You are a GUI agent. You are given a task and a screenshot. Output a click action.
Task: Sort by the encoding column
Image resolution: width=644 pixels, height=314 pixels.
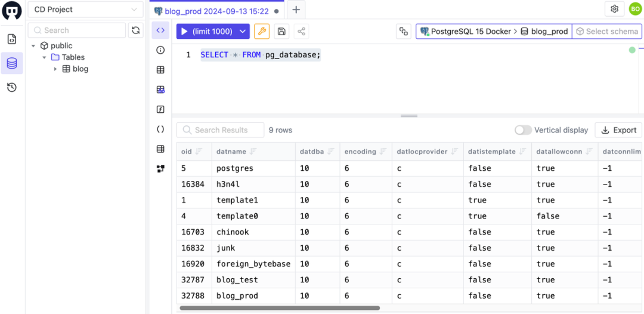[383, 152]
